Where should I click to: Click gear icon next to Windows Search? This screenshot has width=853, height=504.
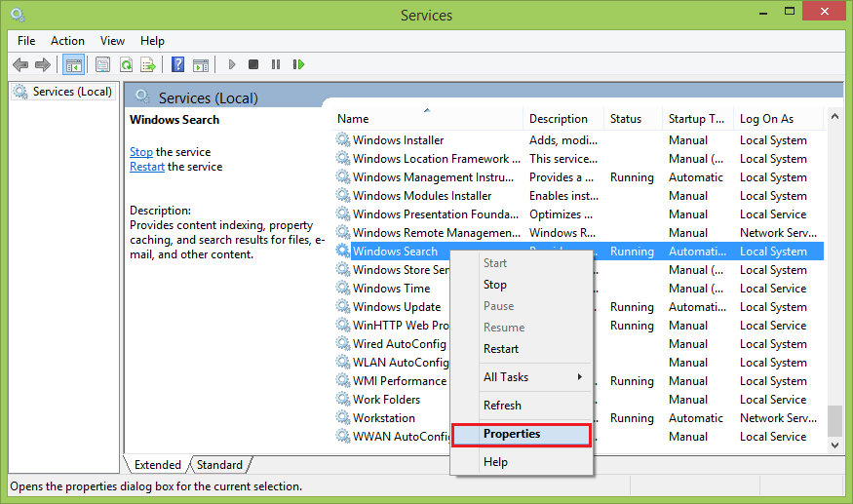[x=343, y=251]
